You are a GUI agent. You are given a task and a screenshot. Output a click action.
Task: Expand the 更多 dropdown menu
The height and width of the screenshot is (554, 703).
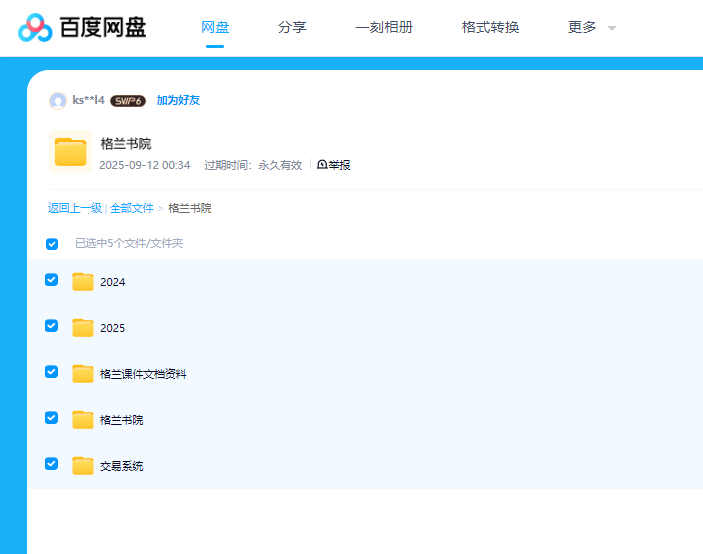pos(591,28)
